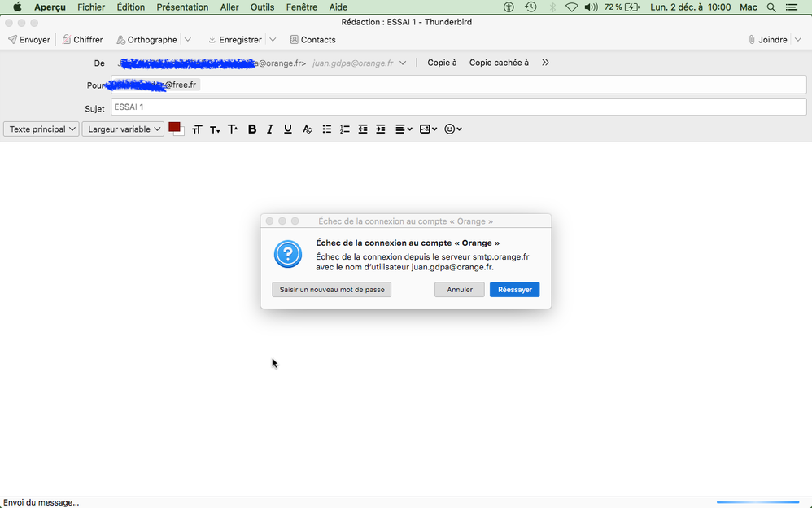Click the date Lun. 2 déc. à 10:00
This screenshot has width=812, height=508.
[x=690, y=7]
